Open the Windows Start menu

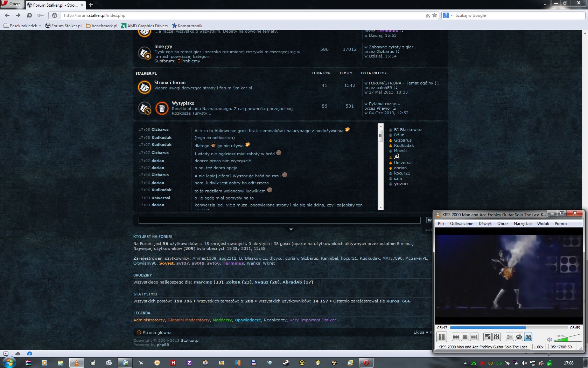[9, 363]
